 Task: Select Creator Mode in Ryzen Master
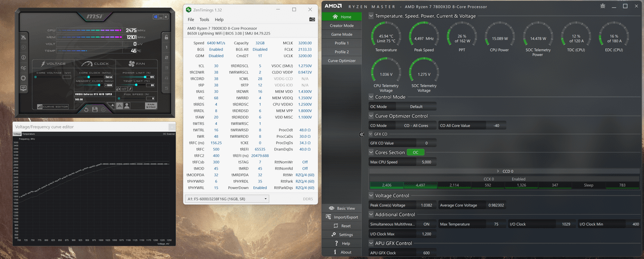pyautogui.click(x=342, y=26)
